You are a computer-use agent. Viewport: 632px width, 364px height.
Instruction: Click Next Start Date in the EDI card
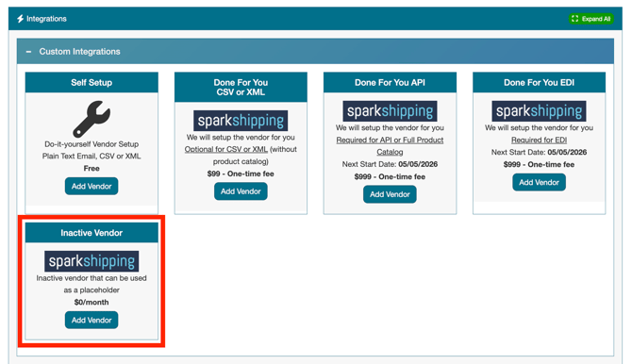[x=539, y=153]
